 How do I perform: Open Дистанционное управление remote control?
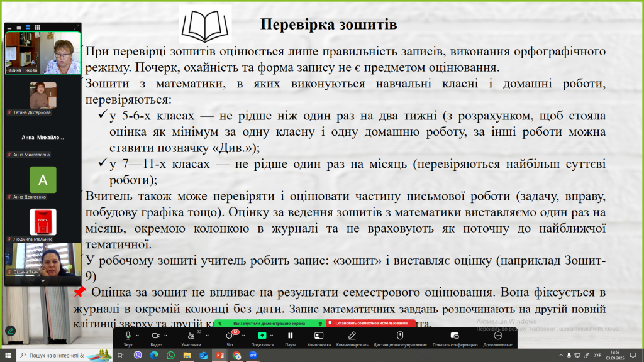(400, 338)
